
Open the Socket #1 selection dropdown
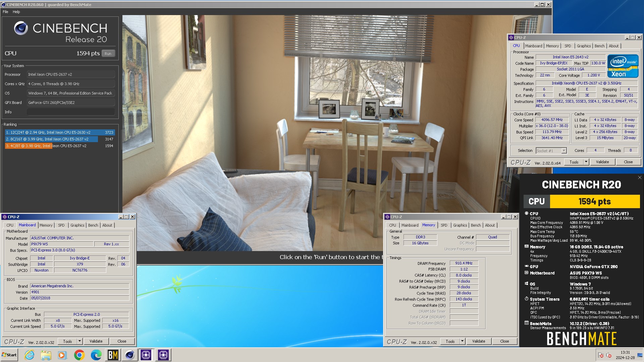point(564,151)
